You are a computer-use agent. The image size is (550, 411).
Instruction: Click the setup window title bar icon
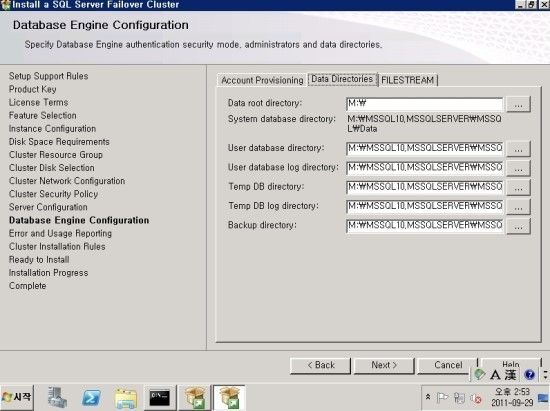tap(6, 5)
